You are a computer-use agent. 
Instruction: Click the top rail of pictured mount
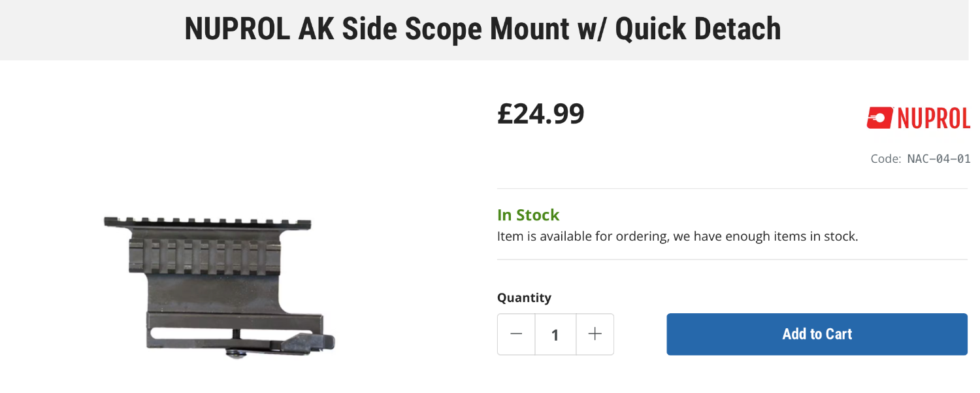pyautogui.click(x=208, y=222)
